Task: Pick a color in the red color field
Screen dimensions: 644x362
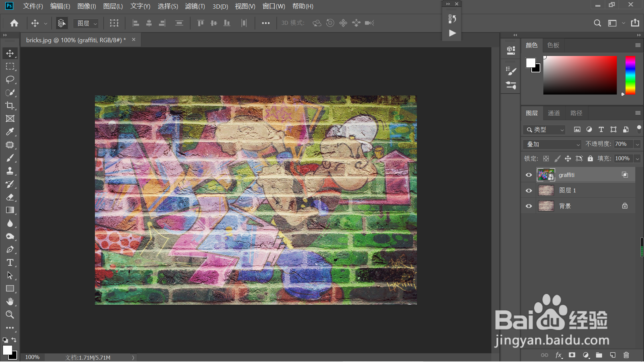Action: pos(580,75)
